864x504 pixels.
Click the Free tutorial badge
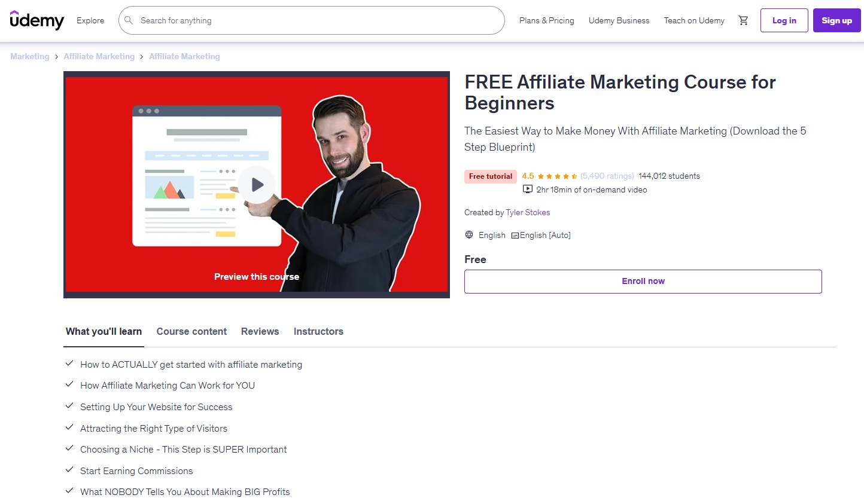(x=491, y=176)
